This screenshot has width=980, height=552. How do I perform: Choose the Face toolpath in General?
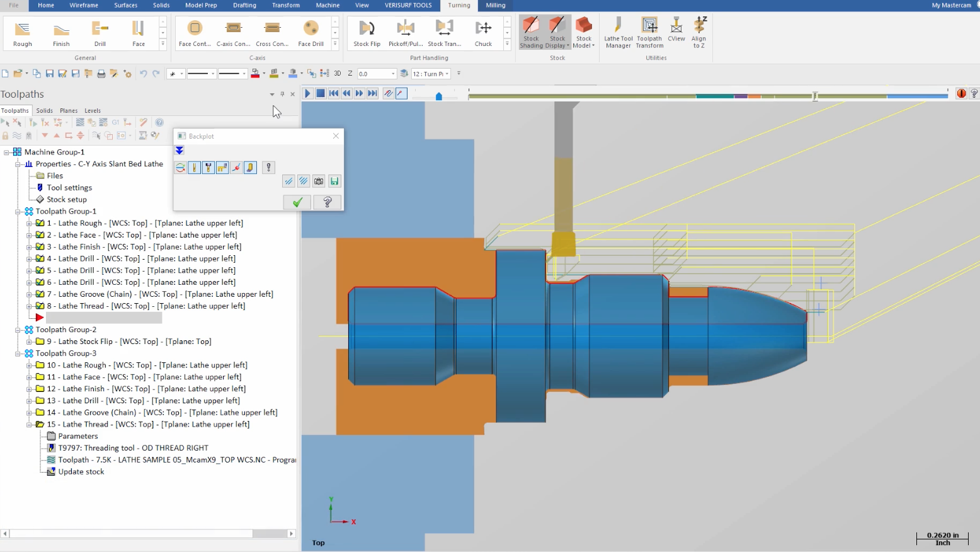(139, 33)
